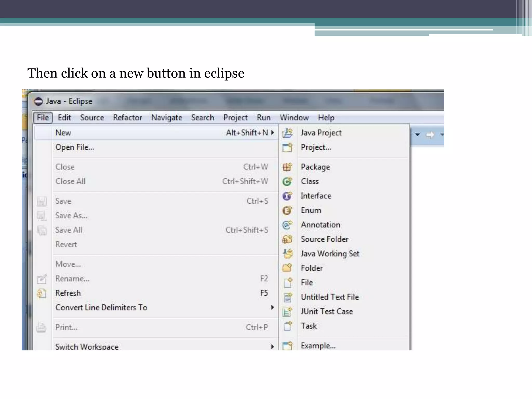Viewport: 532px width, 399px height.
Task: Click the Java Project icon in New submenu
Action: click(287, 133)
